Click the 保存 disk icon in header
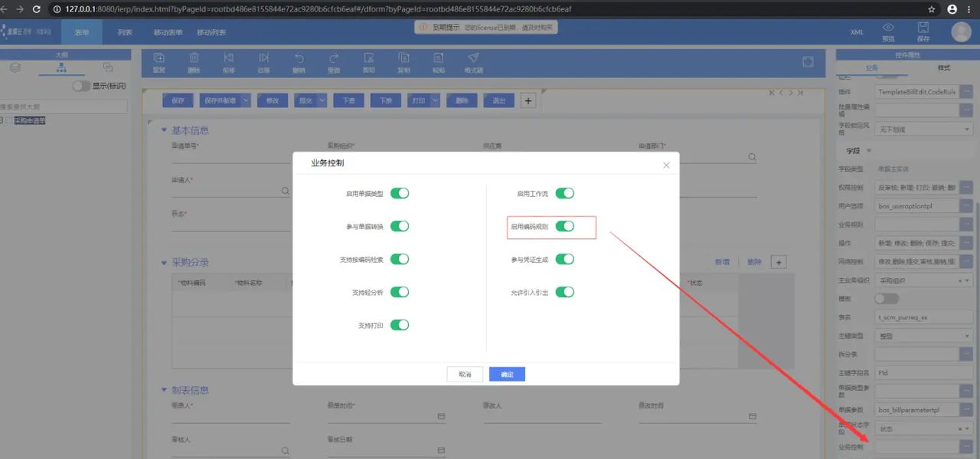 [x=923, y=28]
